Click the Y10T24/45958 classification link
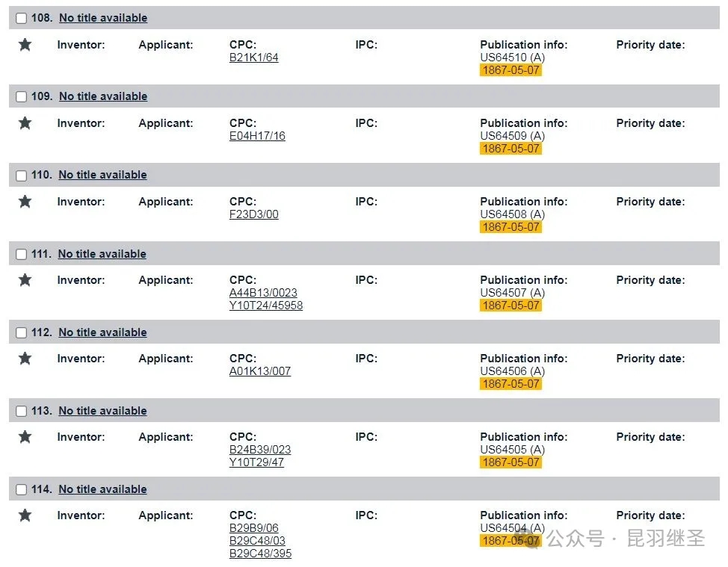 [266, 306]
